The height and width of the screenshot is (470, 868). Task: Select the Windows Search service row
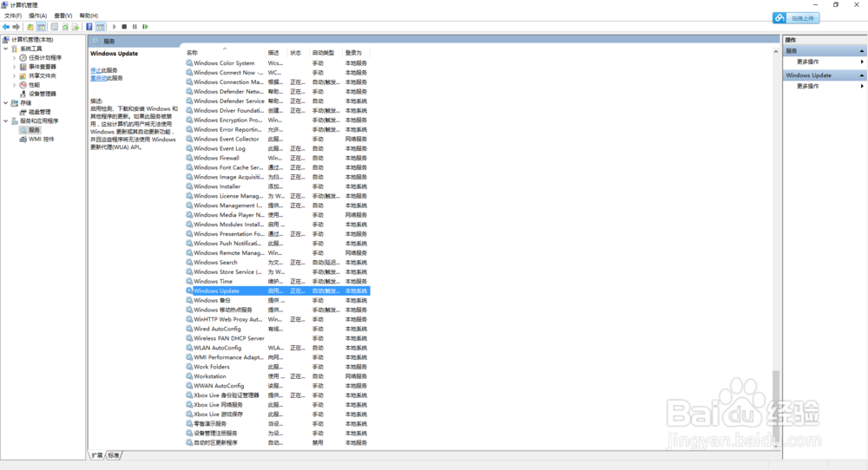click(x=278, y=263)
